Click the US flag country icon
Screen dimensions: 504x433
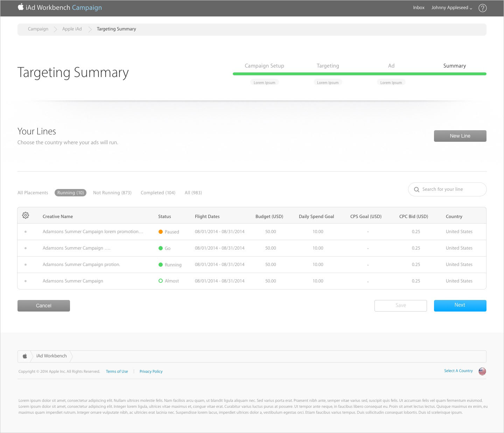(482, 371)
